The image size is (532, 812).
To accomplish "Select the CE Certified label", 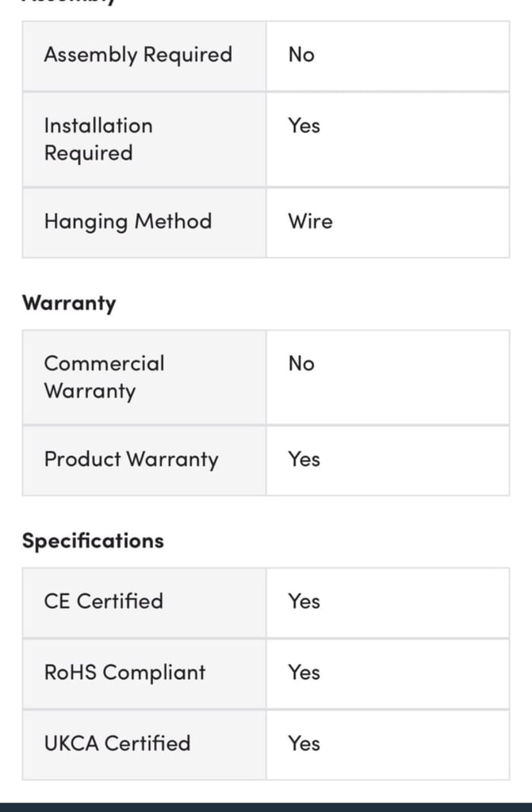I will 104,601.
